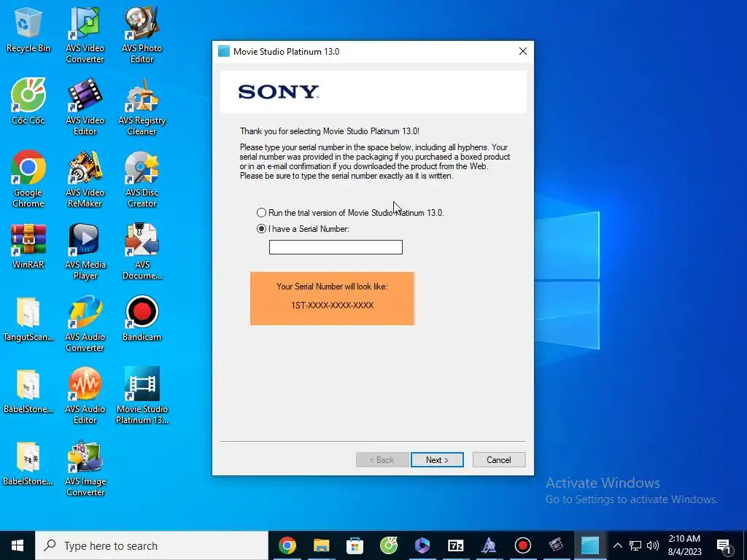747x560 pixels.
Task: Click Movie Studio installer icon in taskbar
Action: click(x=589, y=545)
